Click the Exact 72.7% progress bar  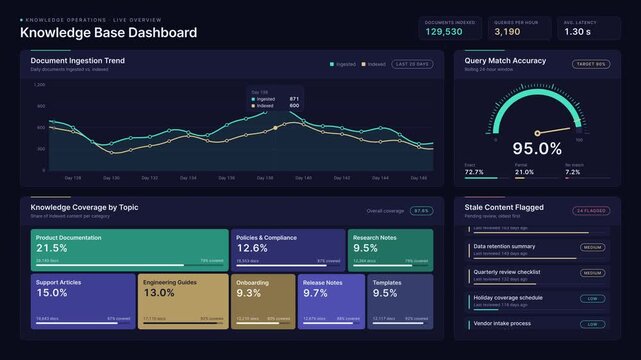(x=487, y=178)
